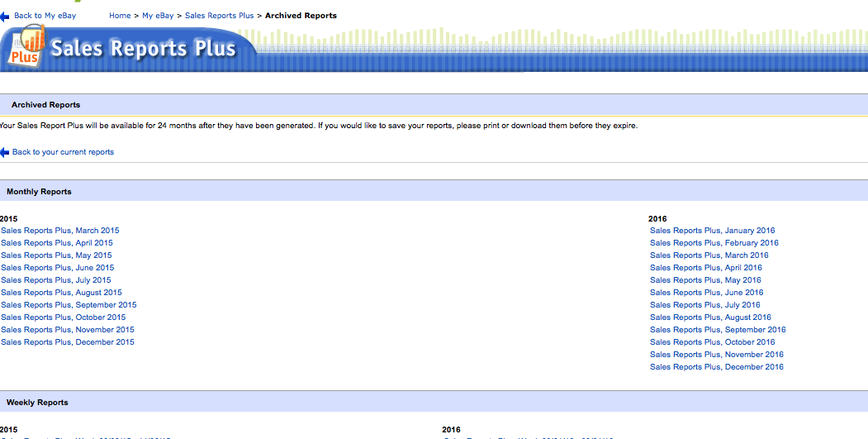Navigate to Sales Reports Plus breadcrumb link

pyautogui.click(x=220, y=16)
